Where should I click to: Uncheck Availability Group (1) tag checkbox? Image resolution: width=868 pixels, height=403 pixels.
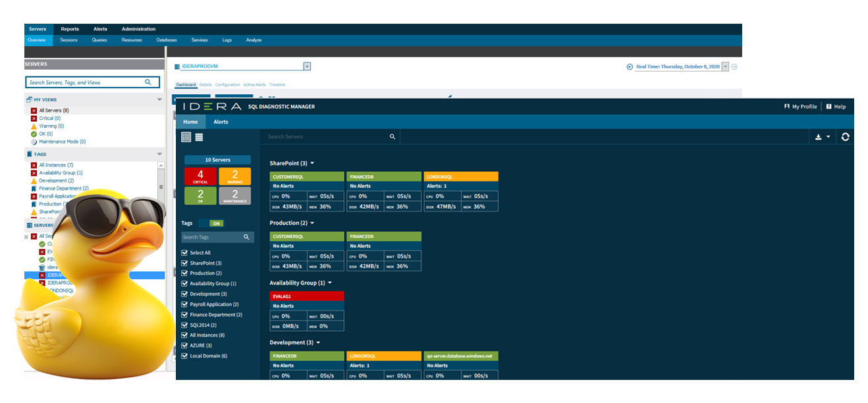184,284
